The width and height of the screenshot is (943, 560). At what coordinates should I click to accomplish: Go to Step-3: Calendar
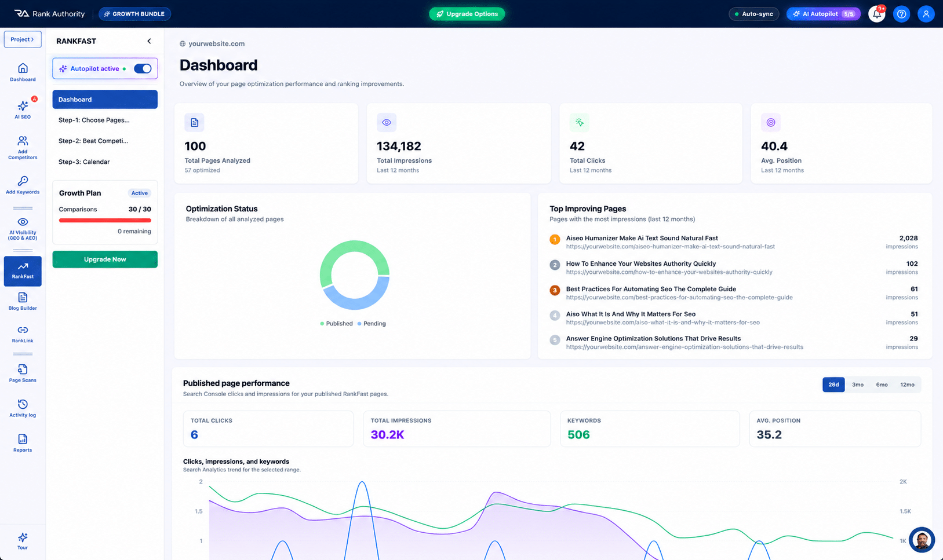(105, 162)
